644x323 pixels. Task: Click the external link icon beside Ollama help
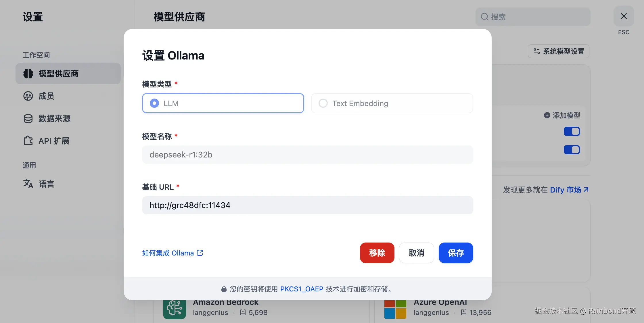click(200, 253)
